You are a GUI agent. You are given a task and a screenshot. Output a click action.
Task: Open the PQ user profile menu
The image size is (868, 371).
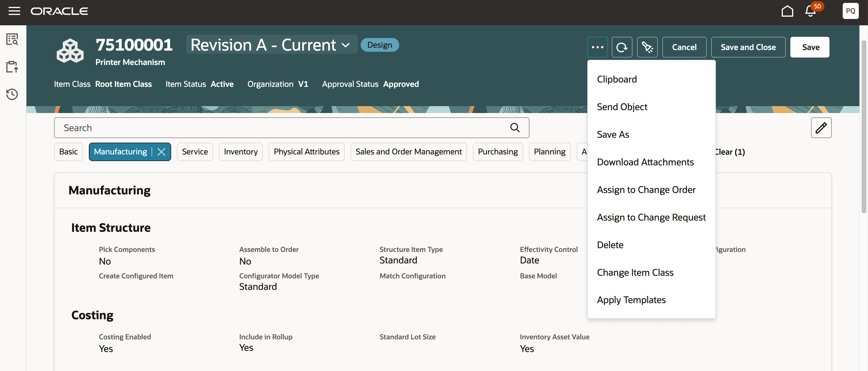click(x=850, y=11)
